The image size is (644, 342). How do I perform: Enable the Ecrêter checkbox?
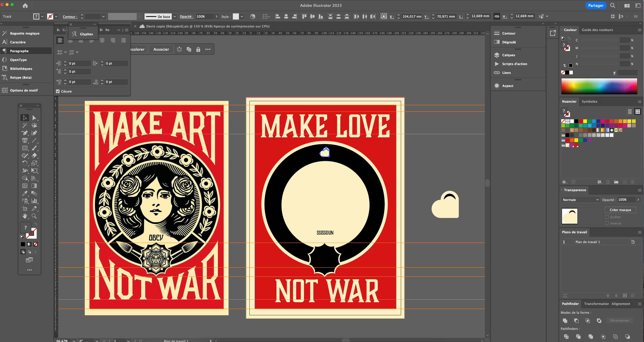click(x=607, y=217)
